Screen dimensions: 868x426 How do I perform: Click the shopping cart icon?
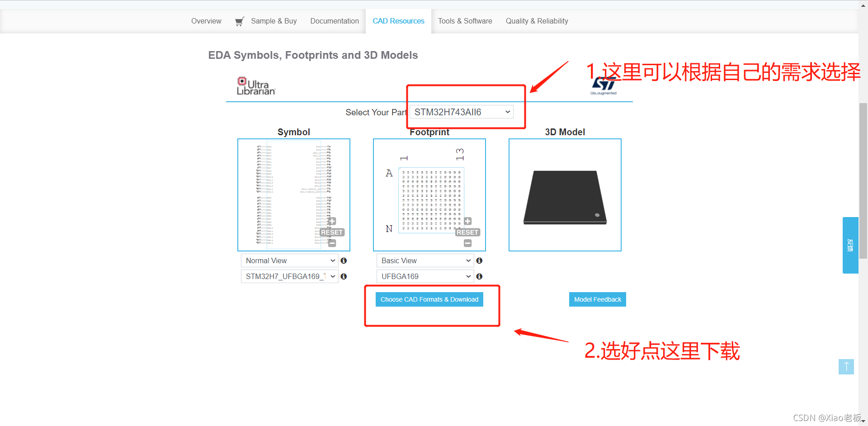click(240, 21)
